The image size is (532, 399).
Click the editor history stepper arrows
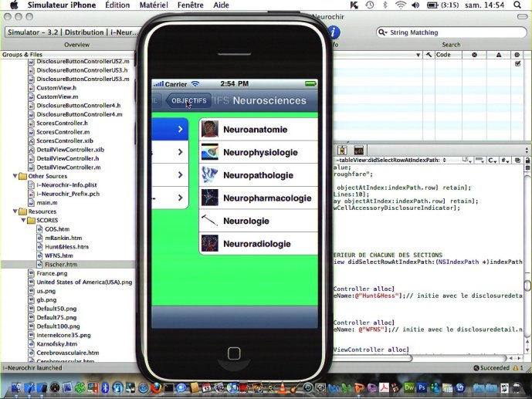pyautogui.click(x=527, y=150)
